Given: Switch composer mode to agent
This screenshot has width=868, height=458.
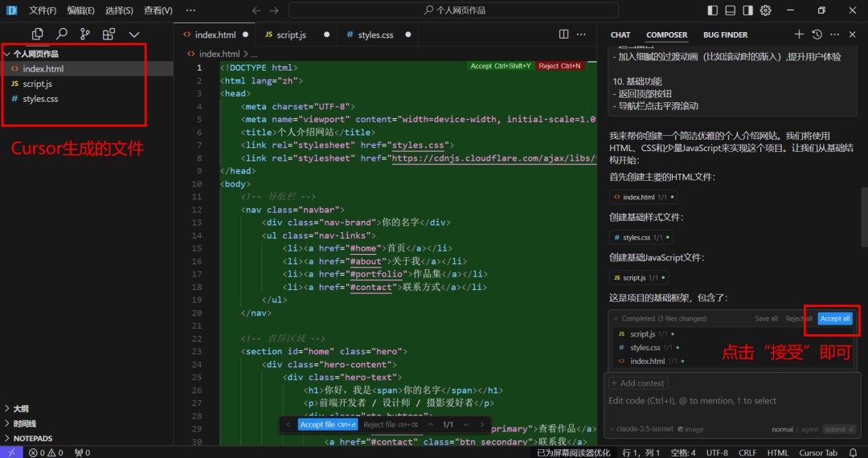Looking at the screenshot, I should click(809, 429).
